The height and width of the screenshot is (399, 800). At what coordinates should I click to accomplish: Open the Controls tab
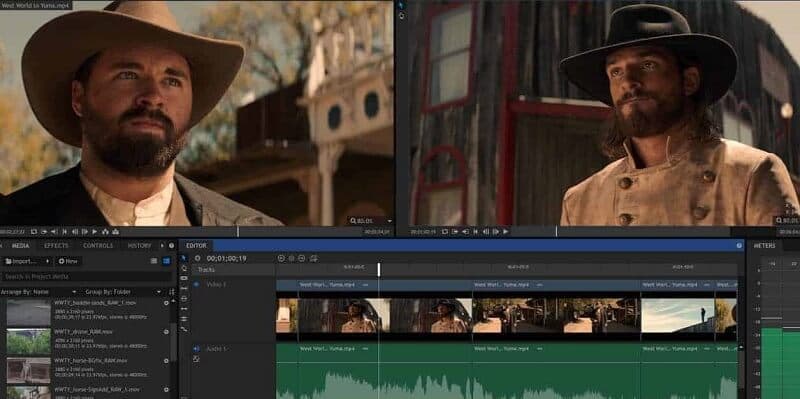98,245
